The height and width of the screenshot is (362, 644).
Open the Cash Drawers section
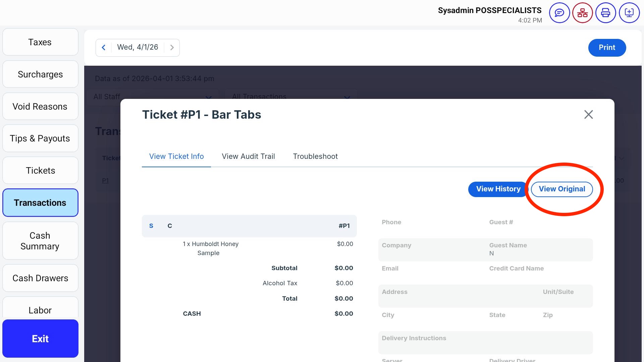click(40, 278)
